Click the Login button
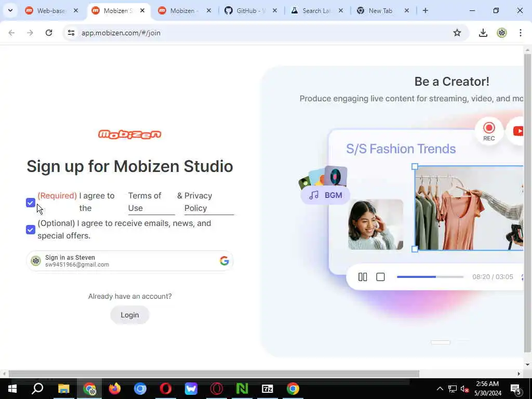This screenshot has width=532, height=399. [129, 315]
